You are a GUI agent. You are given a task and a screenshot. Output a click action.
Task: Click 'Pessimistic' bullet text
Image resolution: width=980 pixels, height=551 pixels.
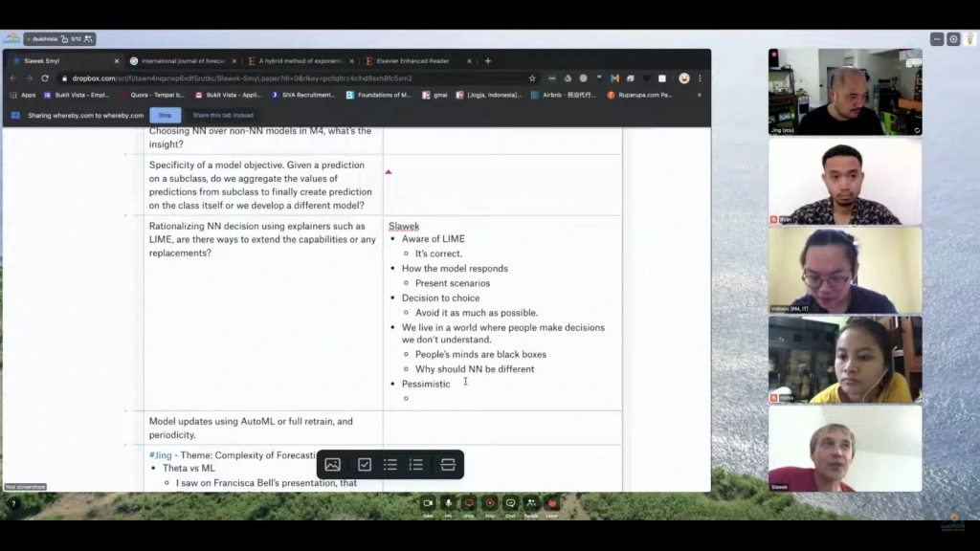point(426,385)
